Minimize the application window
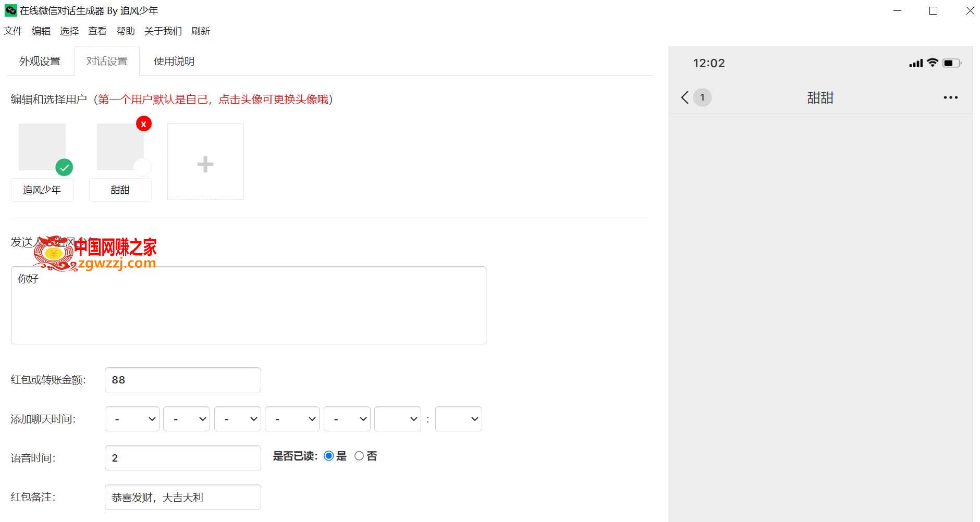980x522 pixels. (x=898, y=10)
